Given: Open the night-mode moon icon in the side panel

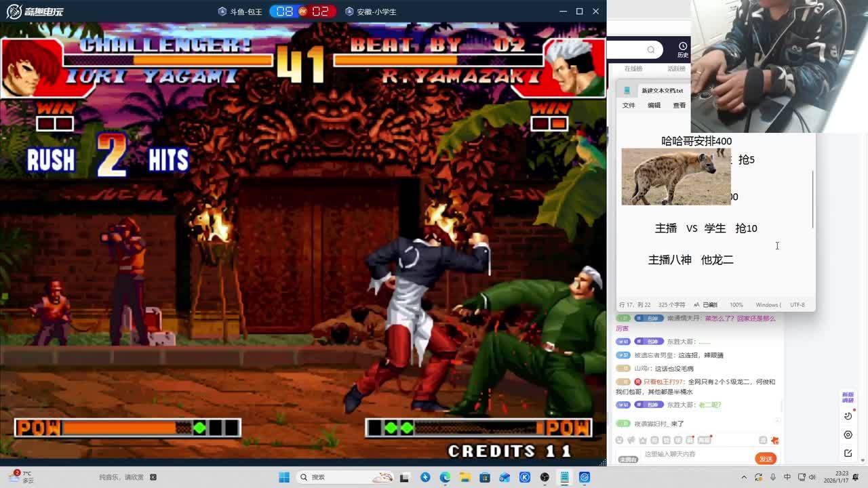Looking at the screenshot, I should point(848,416).
